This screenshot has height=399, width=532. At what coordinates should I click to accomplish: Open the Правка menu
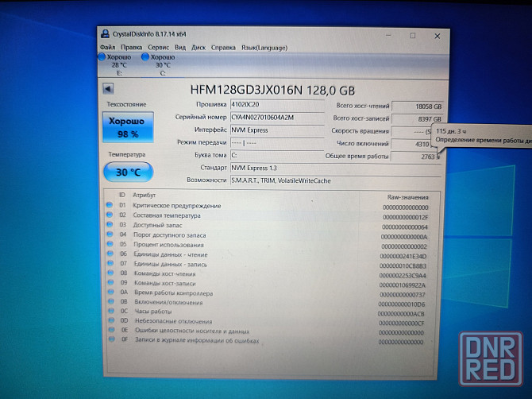tap(131, 47)
